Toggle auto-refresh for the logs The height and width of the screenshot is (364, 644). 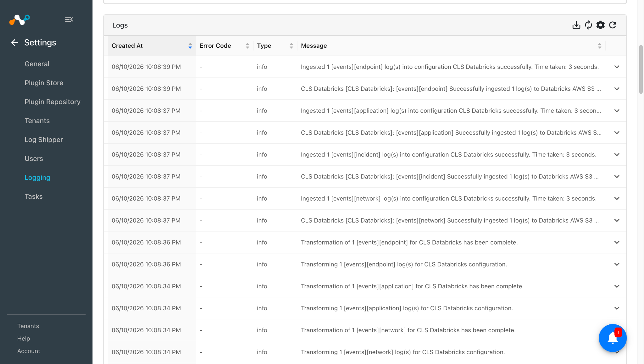pyautogui.click(x=588, y=25)
